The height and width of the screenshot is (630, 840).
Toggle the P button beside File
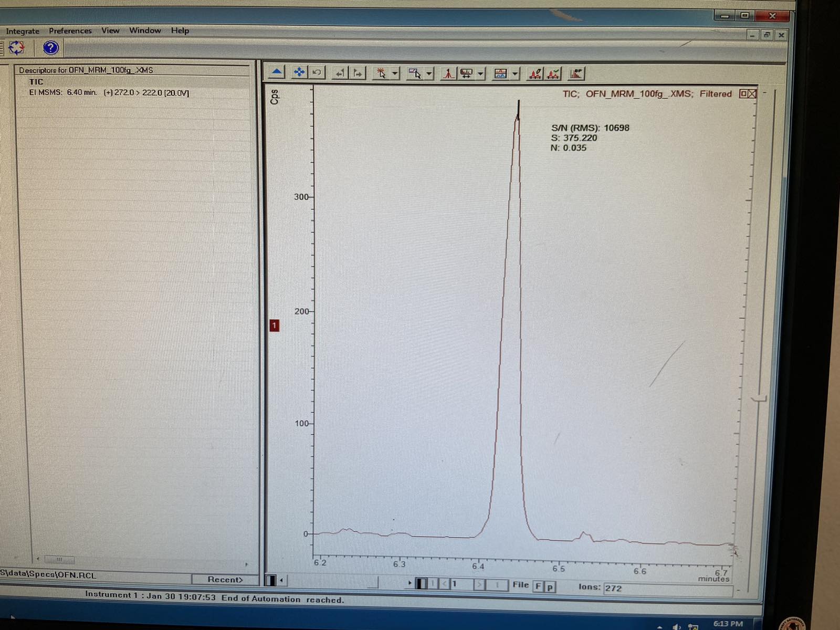click(x=550, y=586)
